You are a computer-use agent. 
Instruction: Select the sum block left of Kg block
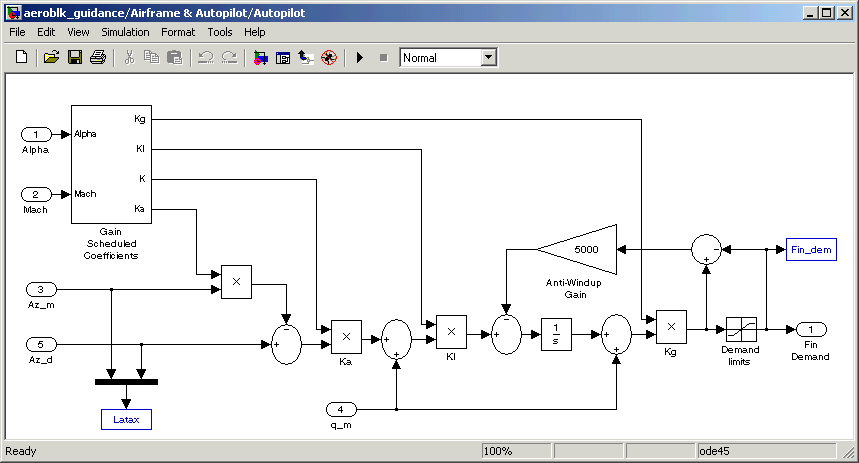coord(616,334)
